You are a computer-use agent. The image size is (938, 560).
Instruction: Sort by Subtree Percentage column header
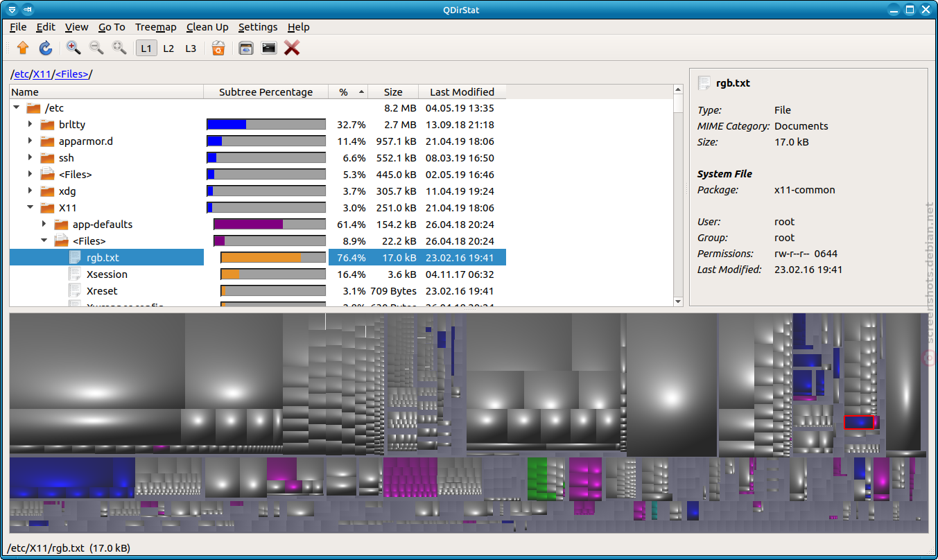(x=266, y=91)
